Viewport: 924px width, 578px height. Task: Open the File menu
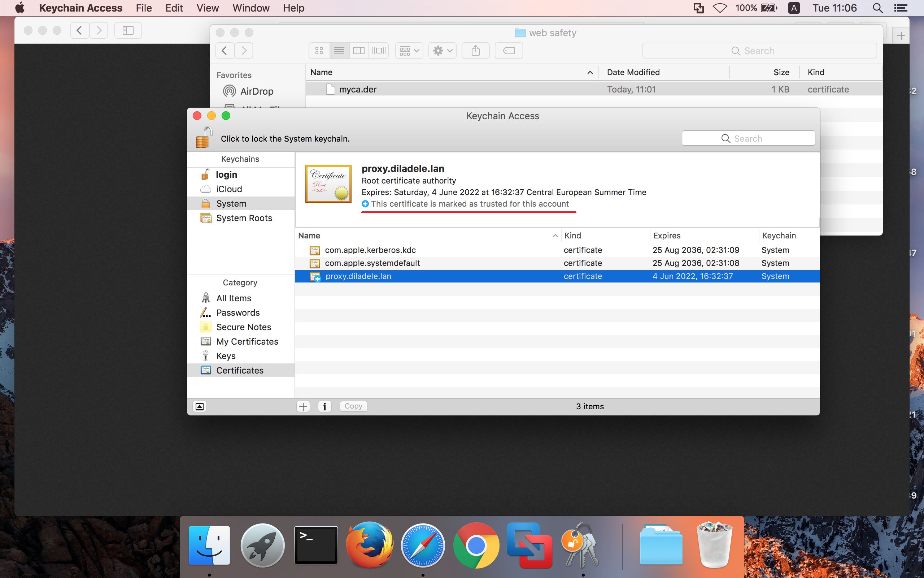tap(144, 8)
